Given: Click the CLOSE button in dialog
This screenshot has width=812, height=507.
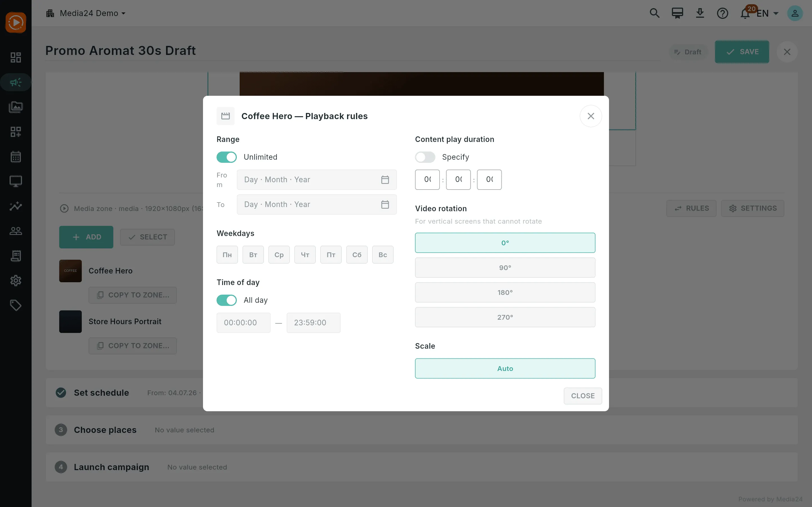Looking at the screenshot, I should coord(583,396).
